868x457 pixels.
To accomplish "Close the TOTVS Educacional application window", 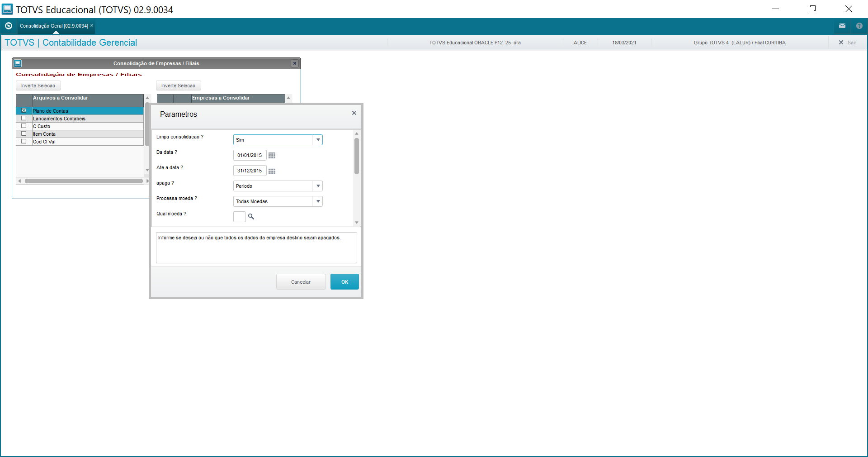I will click(849, 9).
